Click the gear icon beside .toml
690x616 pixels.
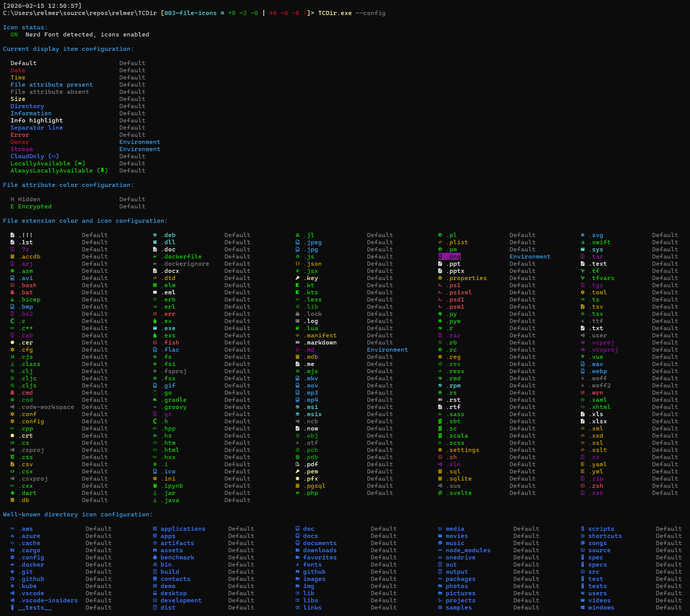point(583,292)
